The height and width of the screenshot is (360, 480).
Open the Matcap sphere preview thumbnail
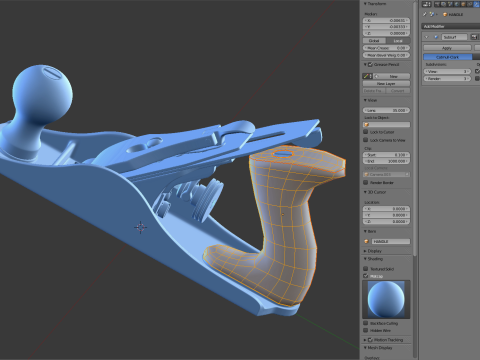pos(386,299)
